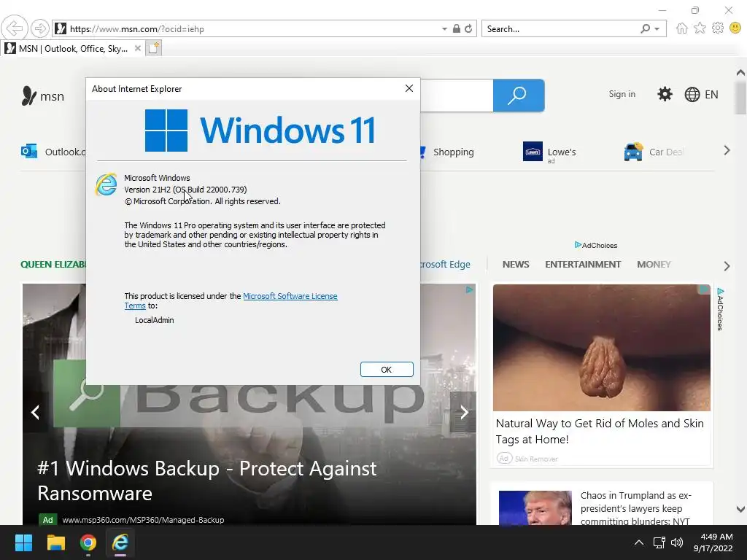Click in the browser Search... field

pos(560,28)
